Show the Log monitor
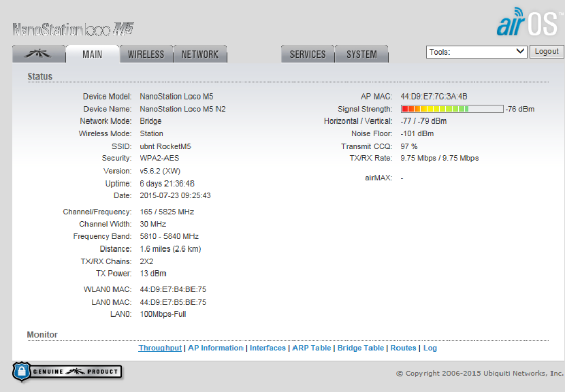This screenshot has width=565, height=392. click(x=430, y=348)
